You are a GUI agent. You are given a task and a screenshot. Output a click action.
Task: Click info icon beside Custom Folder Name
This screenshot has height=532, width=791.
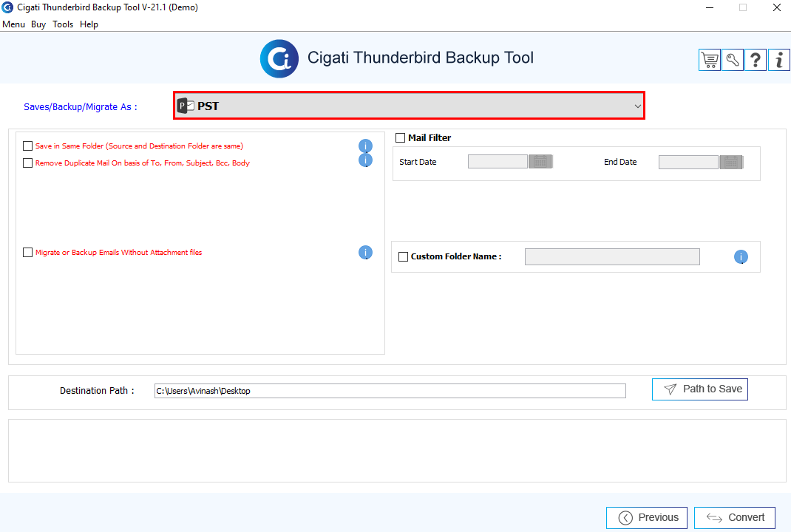click(x=741, y=256)
